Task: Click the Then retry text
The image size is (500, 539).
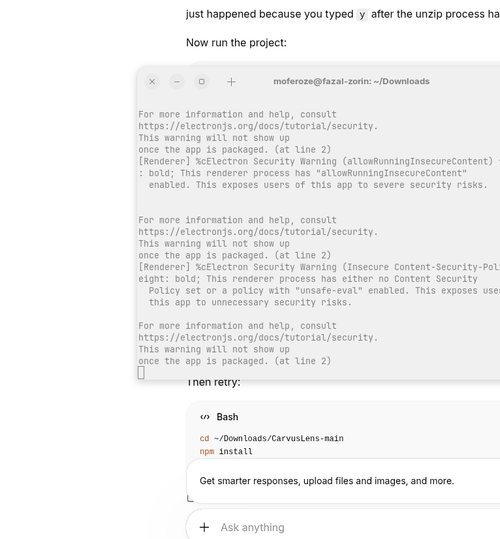Action: coord(213,382)
